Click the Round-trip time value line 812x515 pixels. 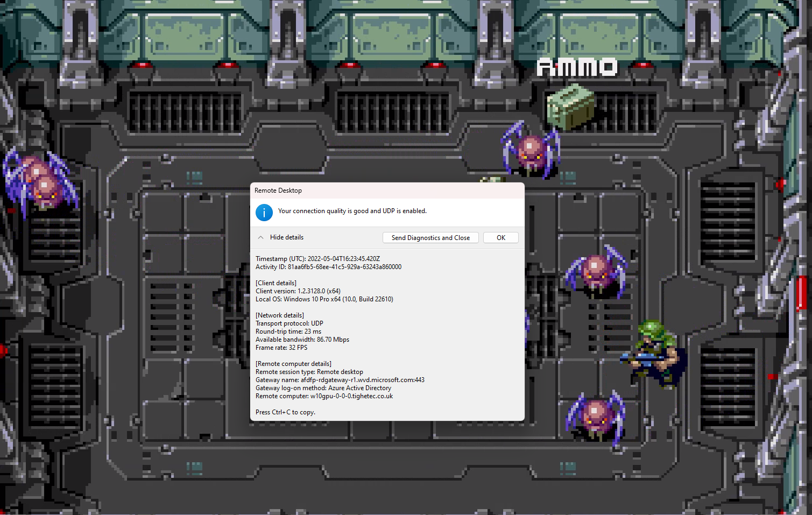click(288, 331)
